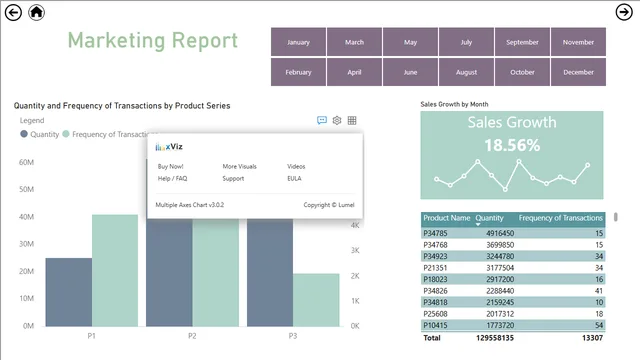Screen dimensions: 640x360
Task: Select table row P21351
Action: click(513, 268)
